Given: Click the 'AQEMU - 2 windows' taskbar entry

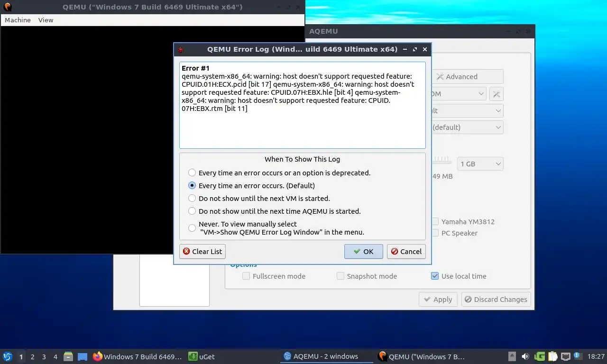Looking at the screenshot, I should [x=326, y=356].
